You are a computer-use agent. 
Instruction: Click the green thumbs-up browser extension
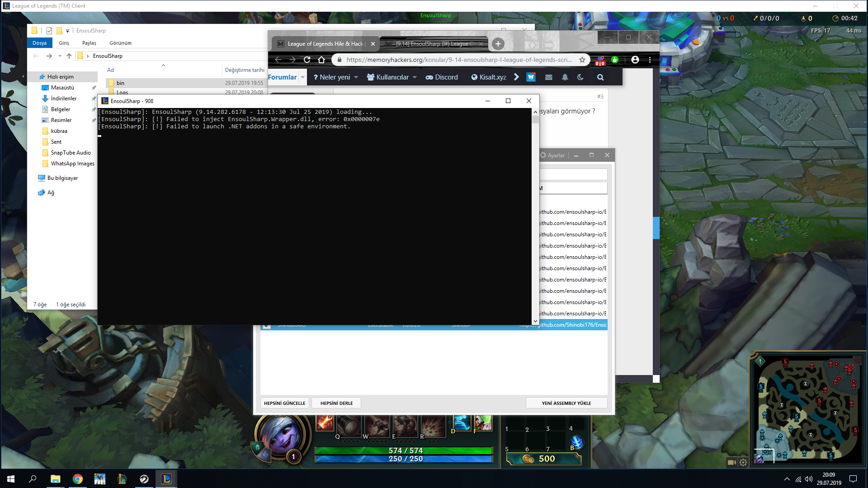[x=615, y=60]
